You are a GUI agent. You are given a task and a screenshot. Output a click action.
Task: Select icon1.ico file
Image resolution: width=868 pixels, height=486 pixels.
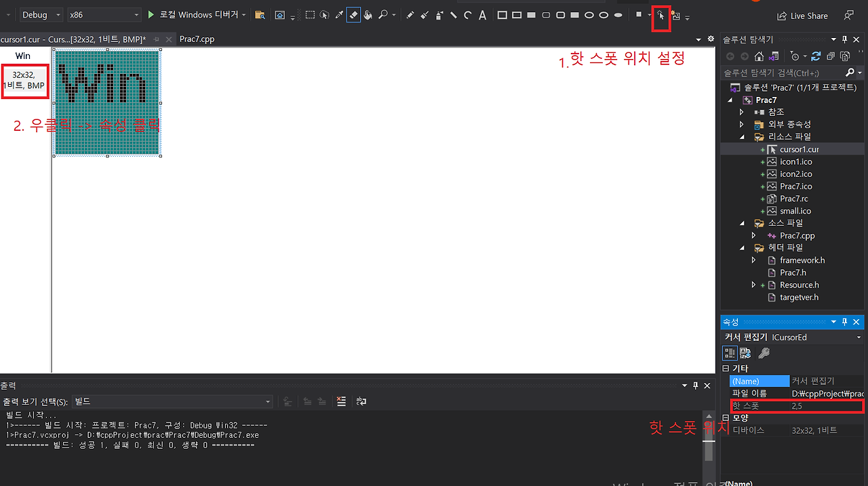tap(795, 161)
